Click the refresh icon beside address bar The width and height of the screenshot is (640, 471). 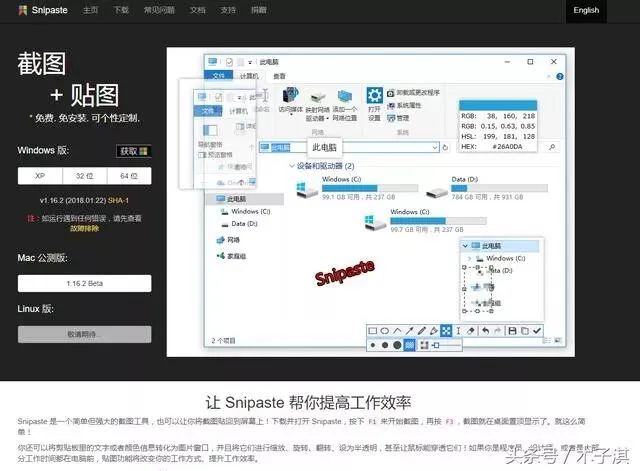point(445,147)
